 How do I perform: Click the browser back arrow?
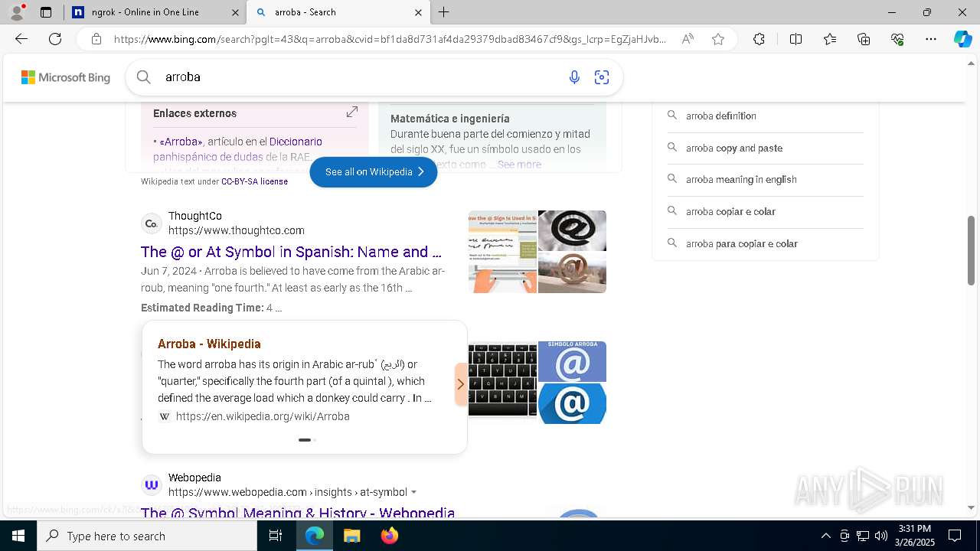(x=21, y=39)
